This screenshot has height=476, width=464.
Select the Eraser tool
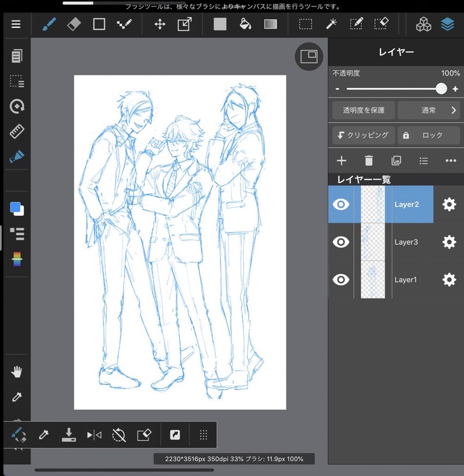tap(74, 24)
